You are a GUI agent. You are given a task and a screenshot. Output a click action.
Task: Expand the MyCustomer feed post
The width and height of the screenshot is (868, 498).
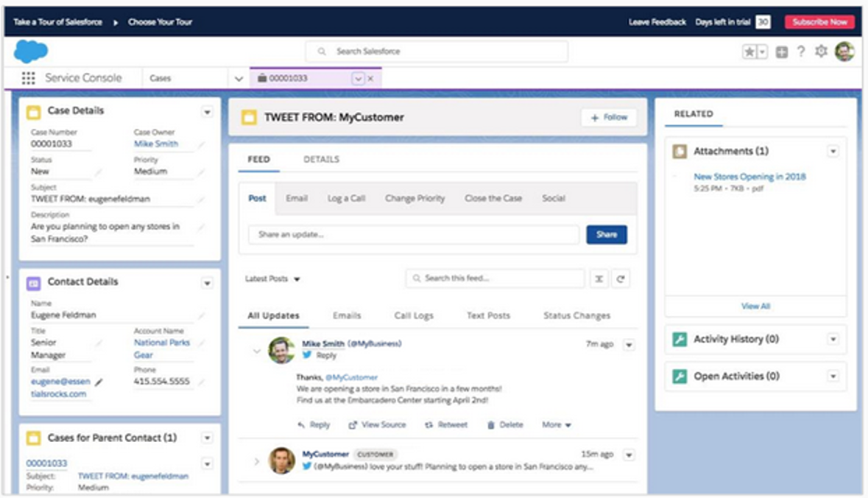[x=257, y=461]
